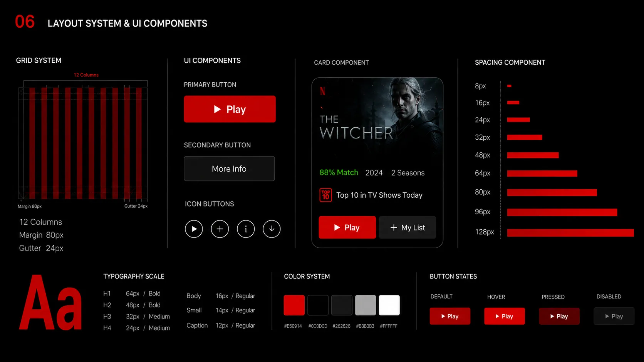Add to My List on the card
Image resolution: width=644 pixels, height=362 pixels.
point(408,227)
